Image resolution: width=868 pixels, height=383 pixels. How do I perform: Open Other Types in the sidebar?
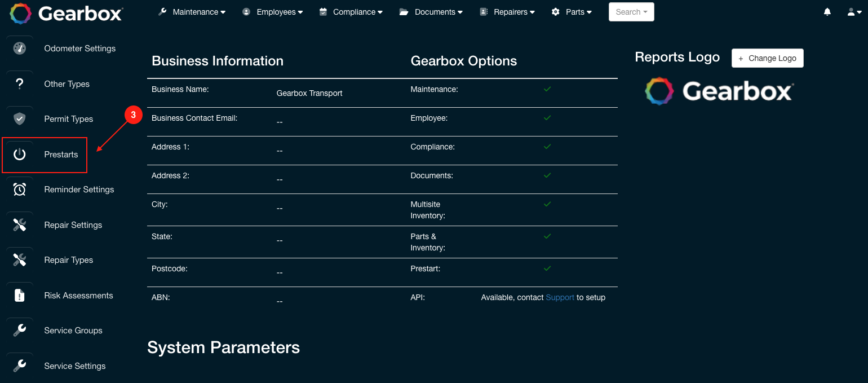point(67,84)
